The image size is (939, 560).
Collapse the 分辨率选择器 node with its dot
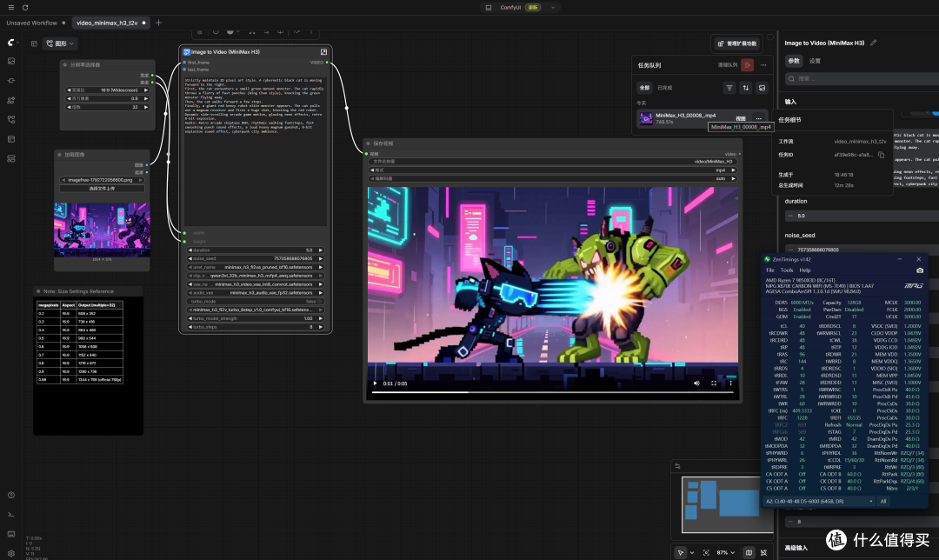[64, 64]
